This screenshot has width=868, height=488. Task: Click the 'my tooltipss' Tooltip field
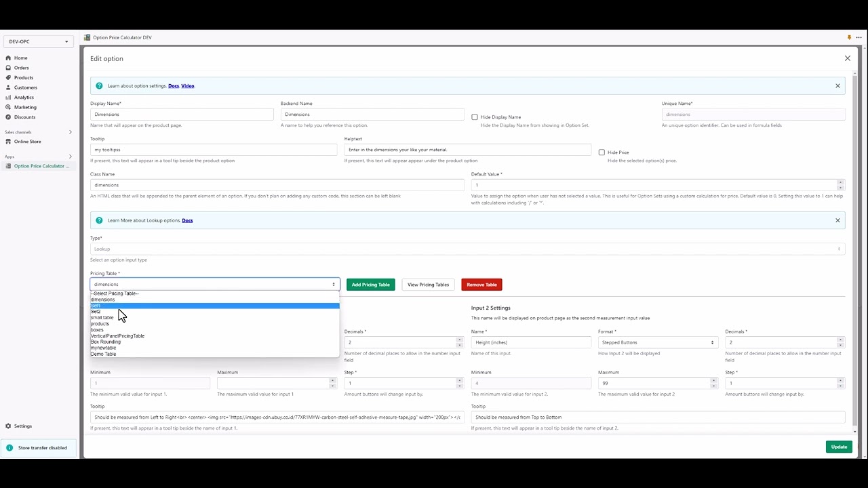pyautogui.click(x=214, y=150)
